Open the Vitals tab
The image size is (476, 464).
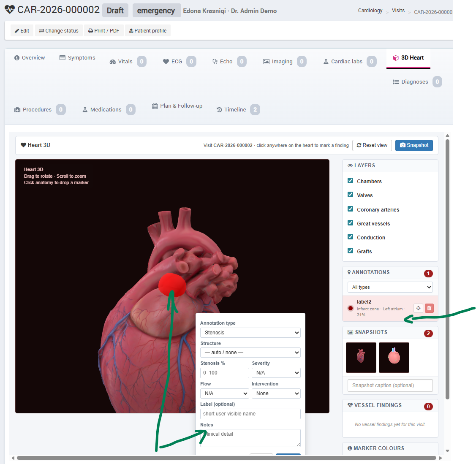point(128,62)
